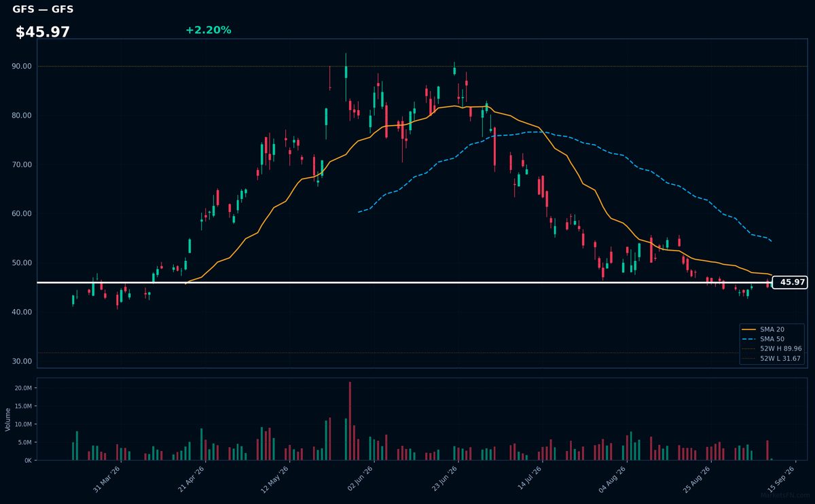Click the 30.00 price axis label
Screen dimensions: 815x504
(22, 361)
